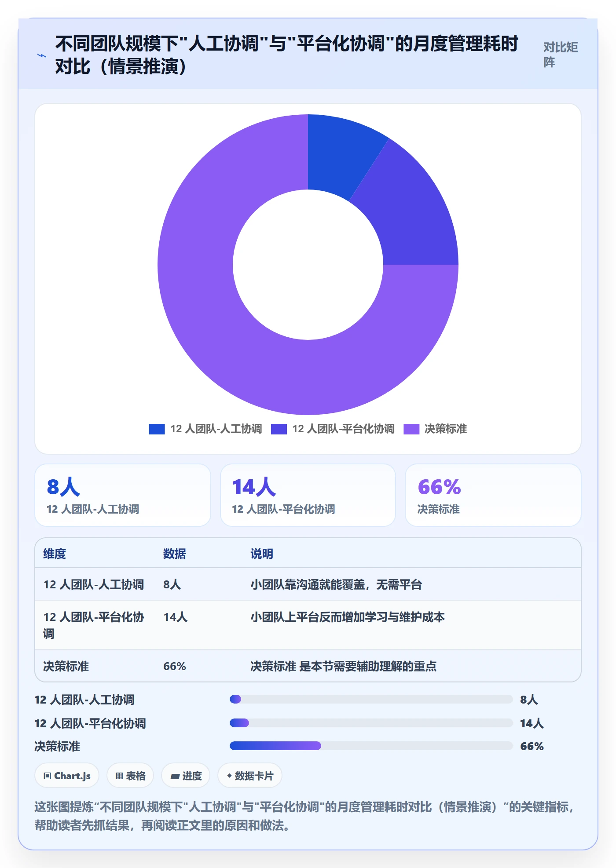Select the Chart.js tag pill

coord(67,776)
